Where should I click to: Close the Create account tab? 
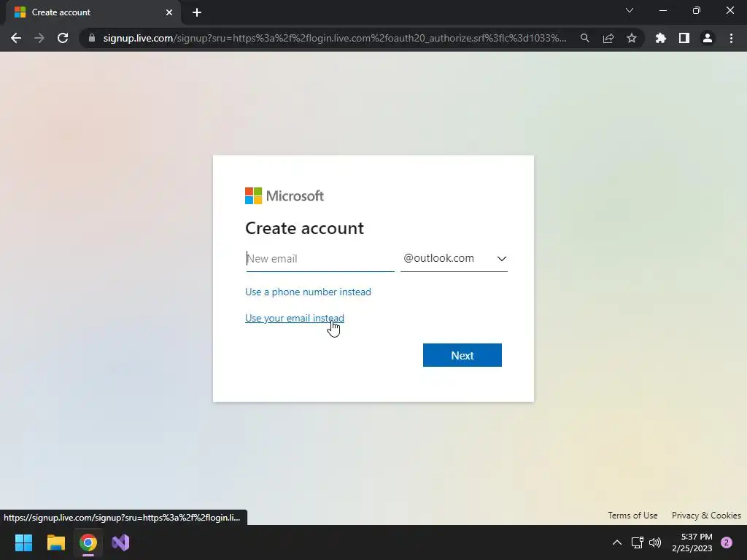point(169,12)
